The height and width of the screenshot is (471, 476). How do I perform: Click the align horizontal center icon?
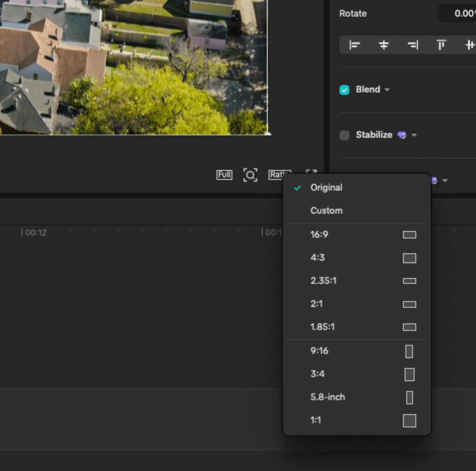tap(384, 45)
